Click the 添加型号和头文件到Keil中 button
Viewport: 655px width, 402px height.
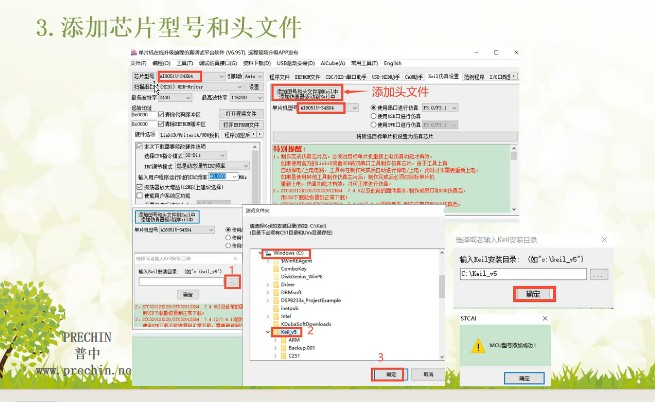tap(307, 93)
